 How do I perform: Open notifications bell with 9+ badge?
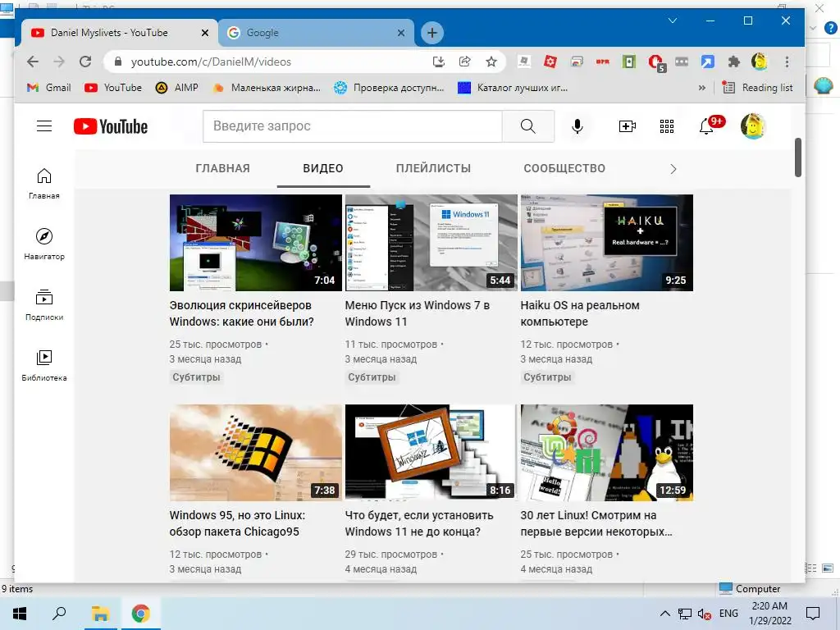(x=711, y=126)
